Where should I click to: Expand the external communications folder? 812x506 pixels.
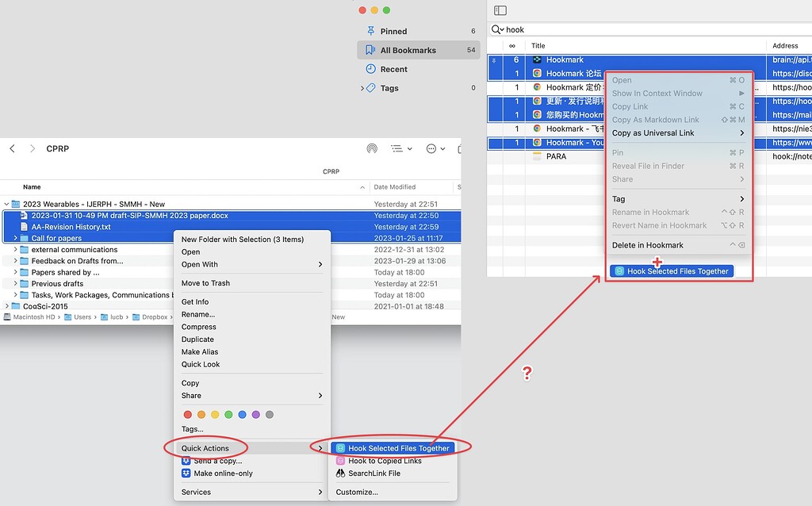click(x=15, y=248)
